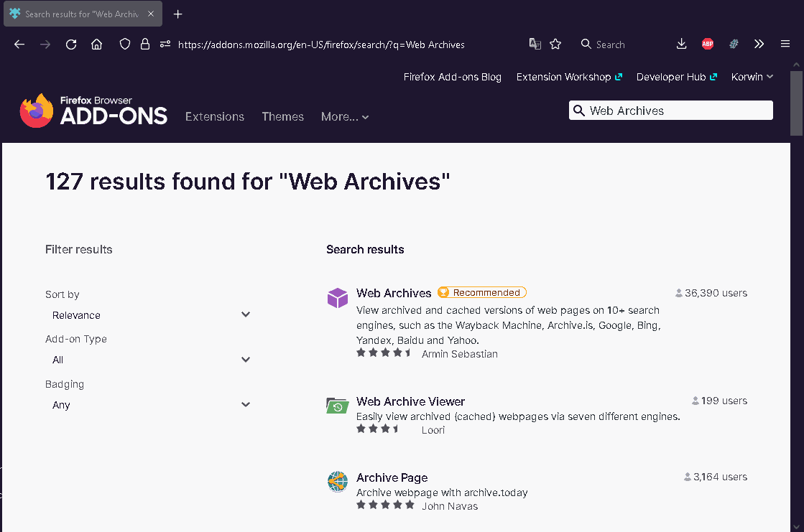Open the Firefox application menu
This screenshot has height=532, width=804.
click(785, 44)
